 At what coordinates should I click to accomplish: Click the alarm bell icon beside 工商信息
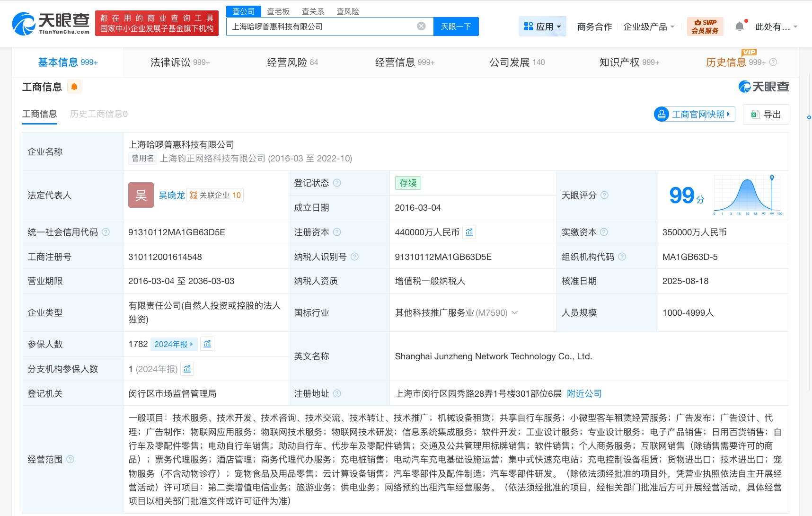[x=74, y=86]
